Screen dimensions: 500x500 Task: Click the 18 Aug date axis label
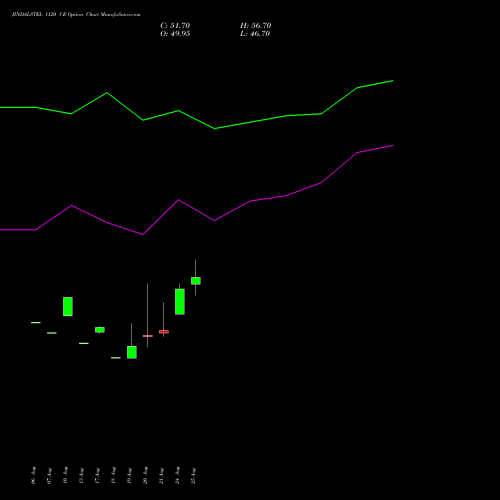click(x=113, y=475)
